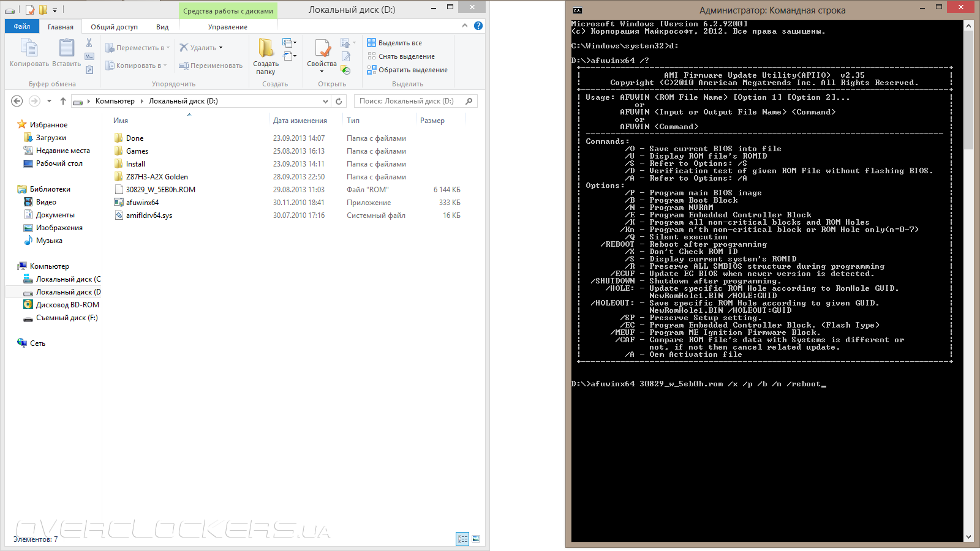Click the Paste (Вставить) ribbon button
Image resolution: width=980 pixels, height=551 pixels.
(66, 53)
